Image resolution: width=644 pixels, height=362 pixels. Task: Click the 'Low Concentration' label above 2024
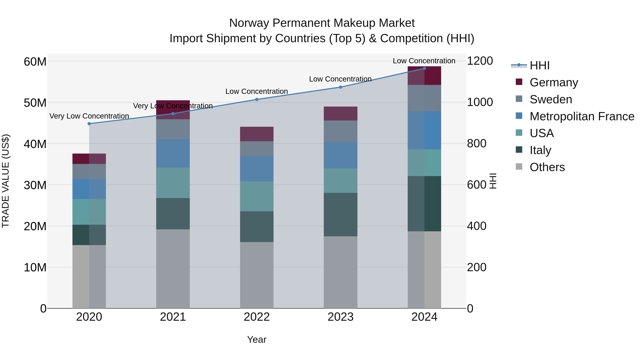pos(424,61)
